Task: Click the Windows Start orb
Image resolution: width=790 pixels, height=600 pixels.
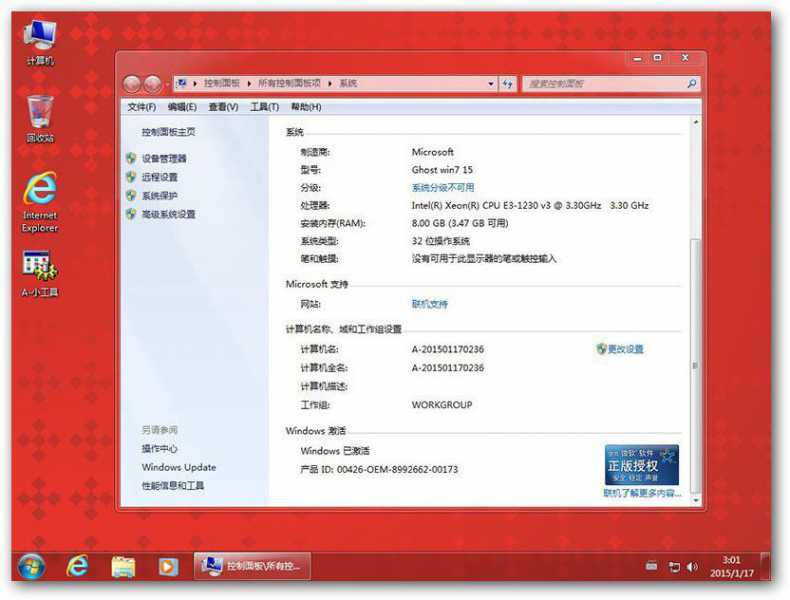Action: pos(31,566)
